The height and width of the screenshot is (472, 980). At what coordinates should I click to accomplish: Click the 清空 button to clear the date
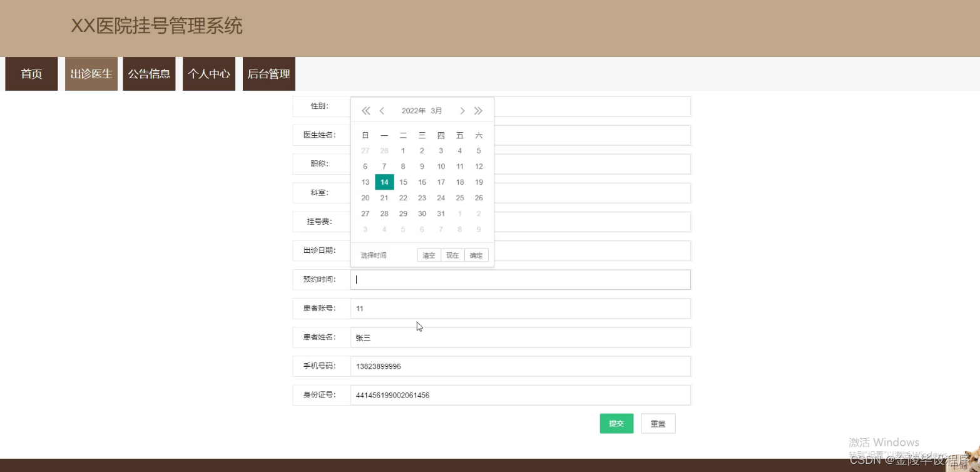click(x=428, y=255)
